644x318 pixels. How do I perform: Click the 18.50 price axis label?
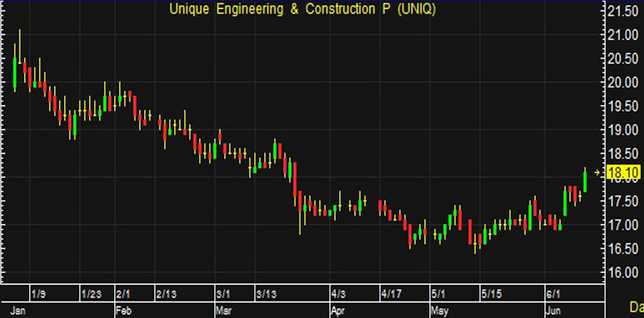623,155
